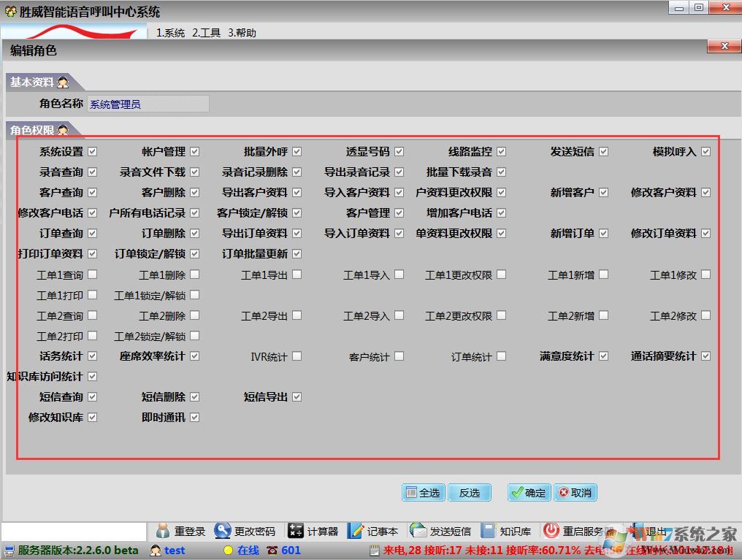Uncheck the 话务统计 statistics checkbox
The height and width of the screenshot is (560, 742).
[x=91, y=356]
